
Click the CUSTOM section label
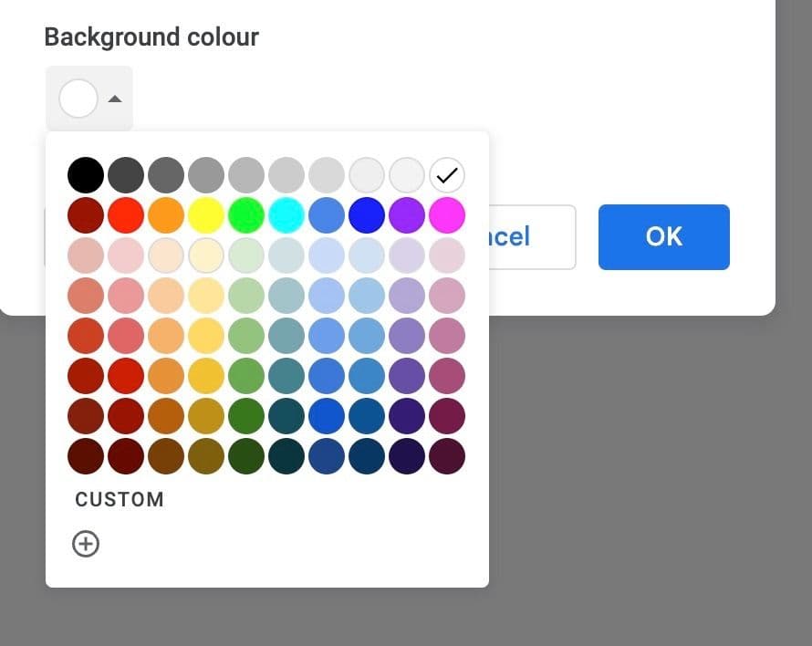[x=120, y=500]
